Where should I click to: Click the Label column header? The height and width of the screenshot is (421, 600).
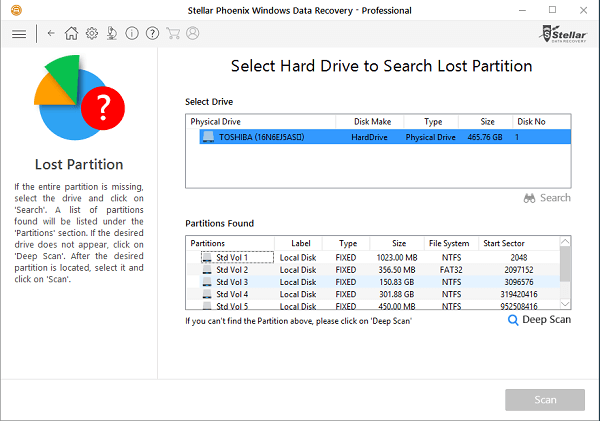(299, 243)
